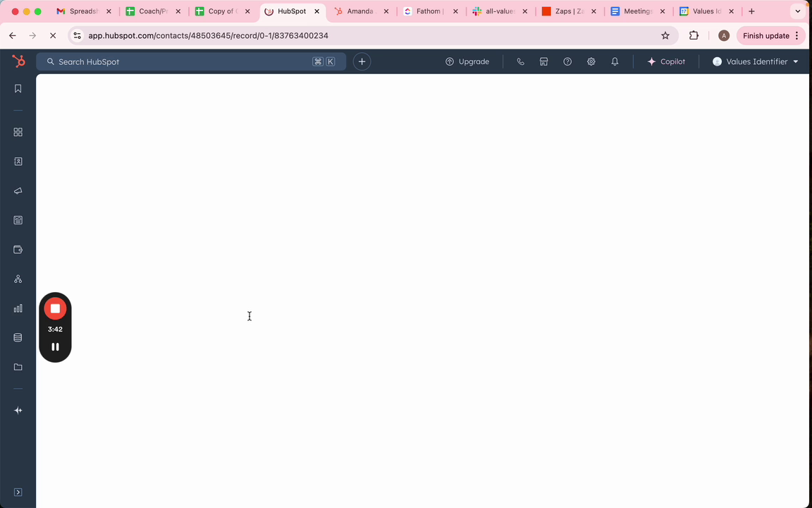
Task: Click the plus create button beside search
Action: click(x=362, y=61)
